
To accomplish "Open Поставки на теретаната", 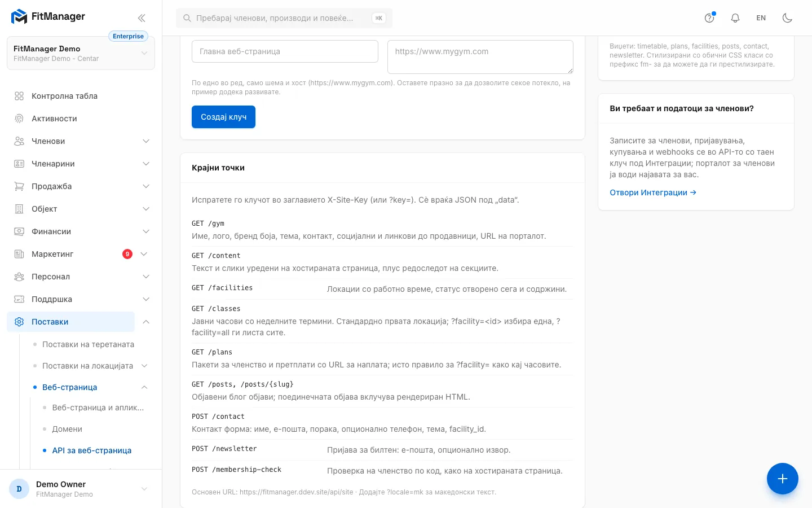I will (88, 344).
